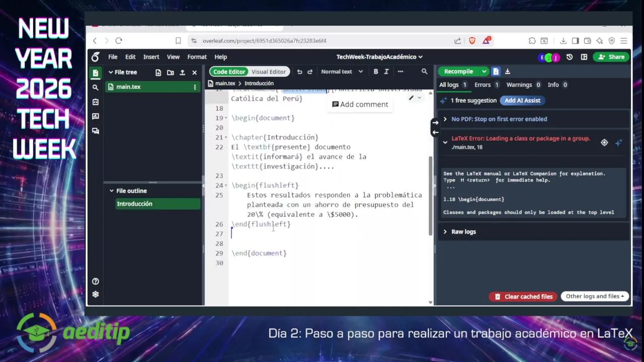This screenshot has width=644, height=362.
Task: Click the Share button
Action: (611, 57)
